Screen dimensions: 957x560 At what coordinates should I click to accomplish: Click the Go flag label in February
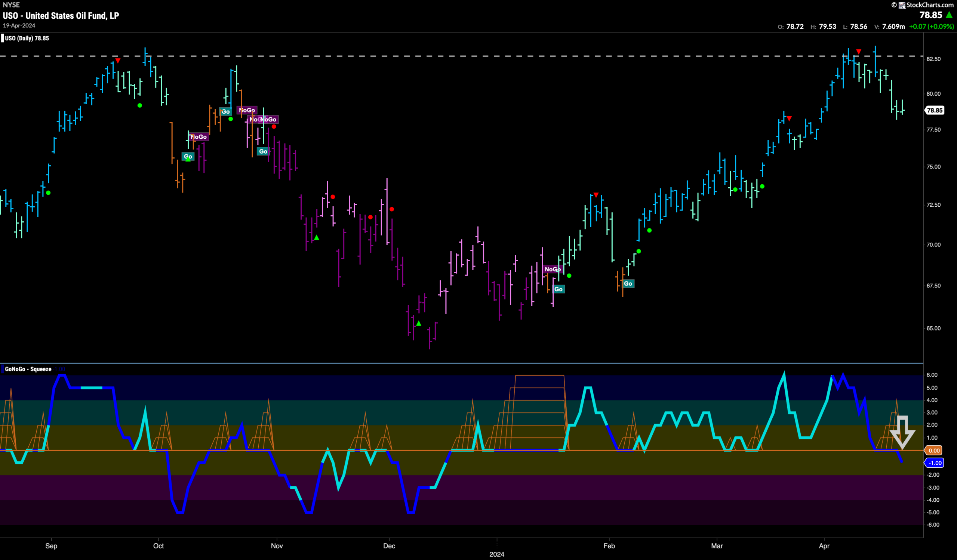[x=628, y=284]
